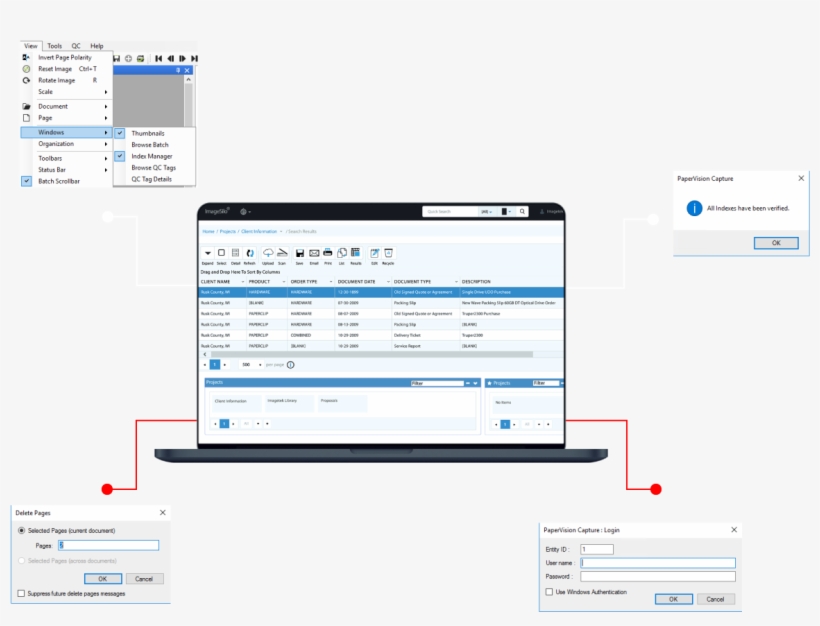Screen dimensions: 820x626
Task: Click the horizontal scrollbar under results grid
Action: point(371,355)
